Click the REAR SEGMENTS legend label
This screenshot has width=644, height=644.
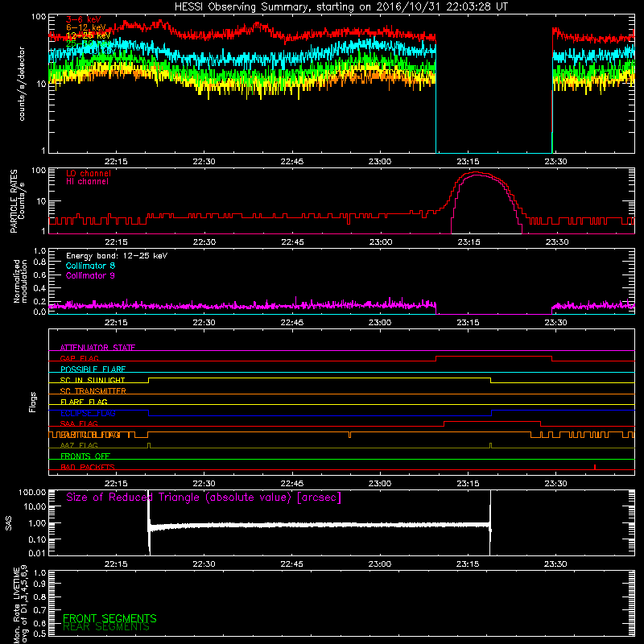pos(106,627)
